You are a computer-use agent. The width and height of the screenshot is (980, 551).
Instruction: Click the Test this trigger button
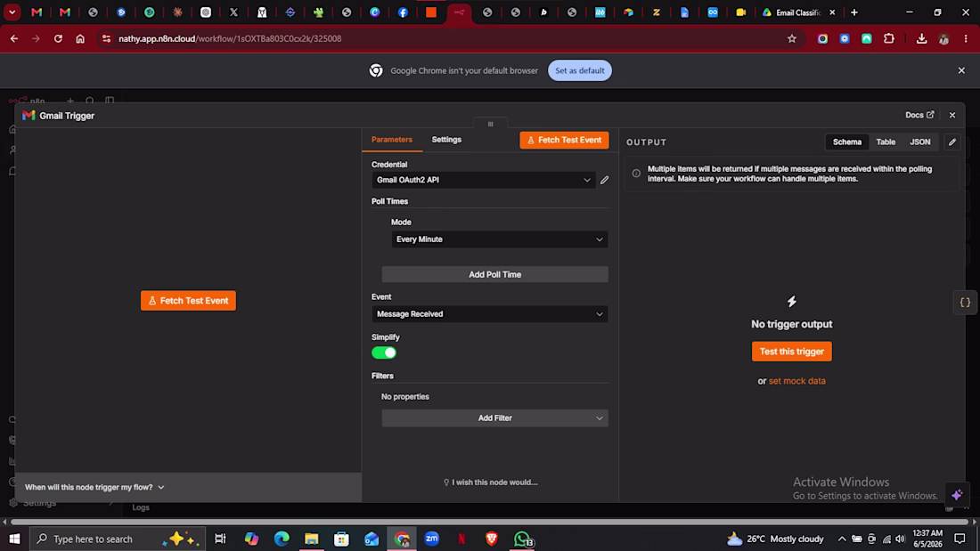point(791,352)
